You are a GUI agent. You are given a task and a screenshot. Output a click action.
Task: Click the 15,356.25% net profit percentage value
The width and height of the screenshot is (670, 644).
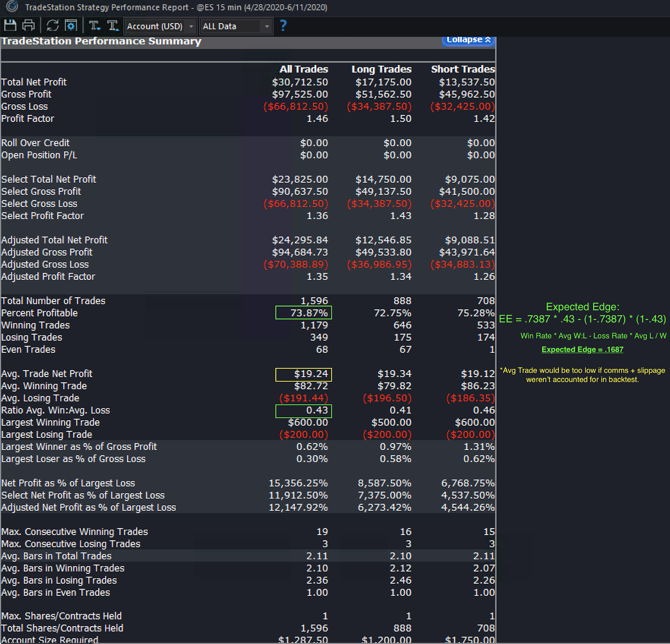point(298,483)
